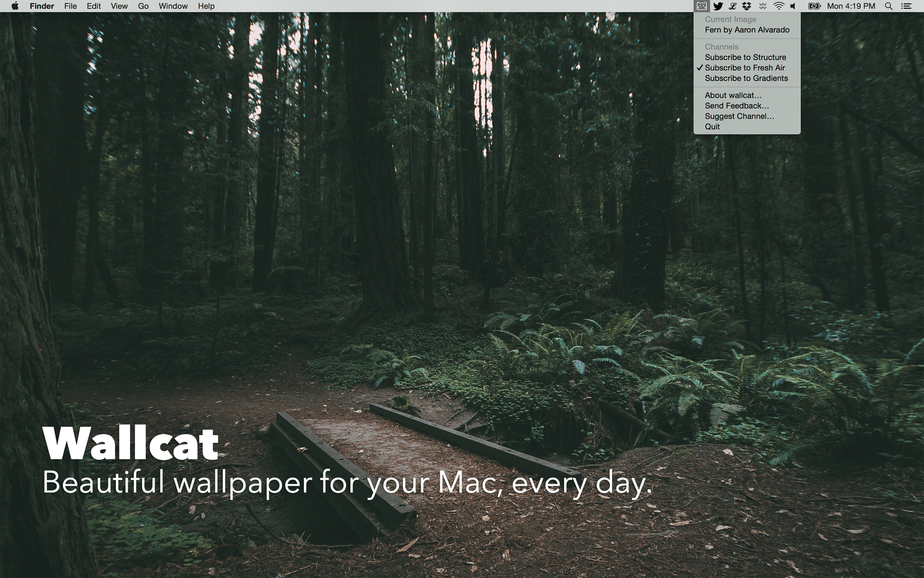Subscribe to Structure channel
Screen dimensions: 924x578
click(x=747, y=57)
